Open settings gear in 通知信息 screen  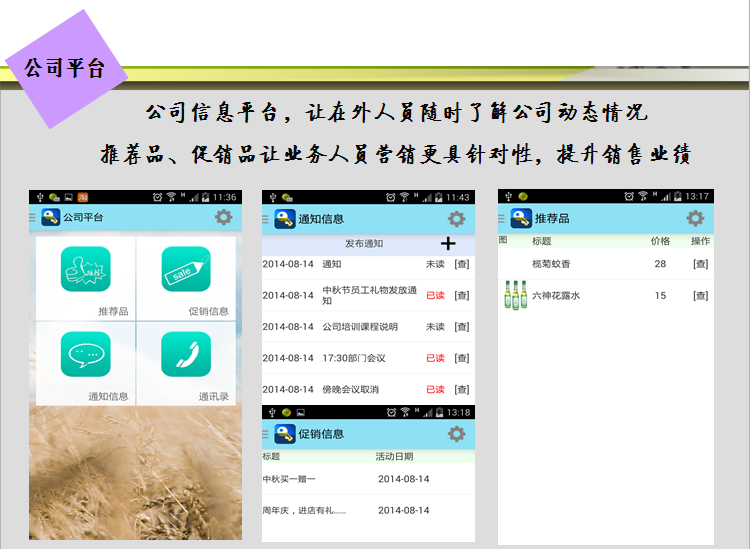[x=456, y=219]
